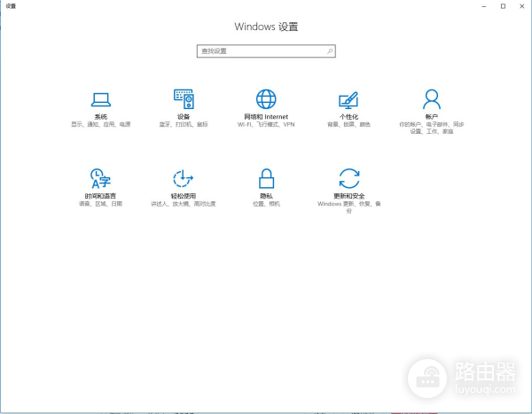Click the 个性化 label text
The width and height of the screenshot is (532, 414).
click(x=348, y=117)
